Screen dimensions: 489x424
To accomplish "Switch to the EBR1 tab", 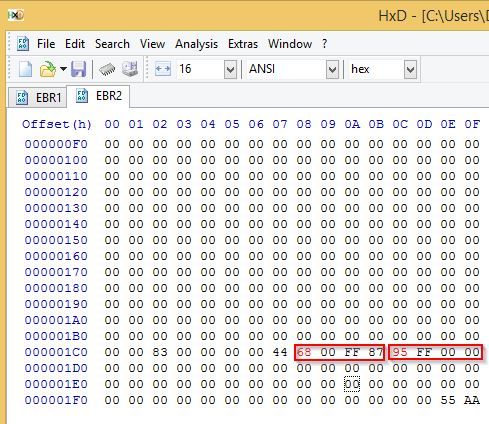I will coord(38,98).
